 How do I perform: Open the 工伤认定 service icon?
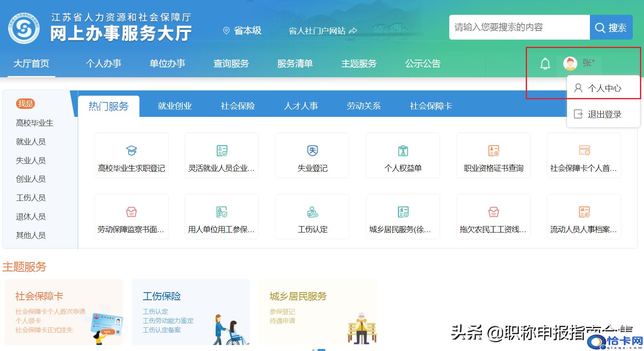coord(312,212)
